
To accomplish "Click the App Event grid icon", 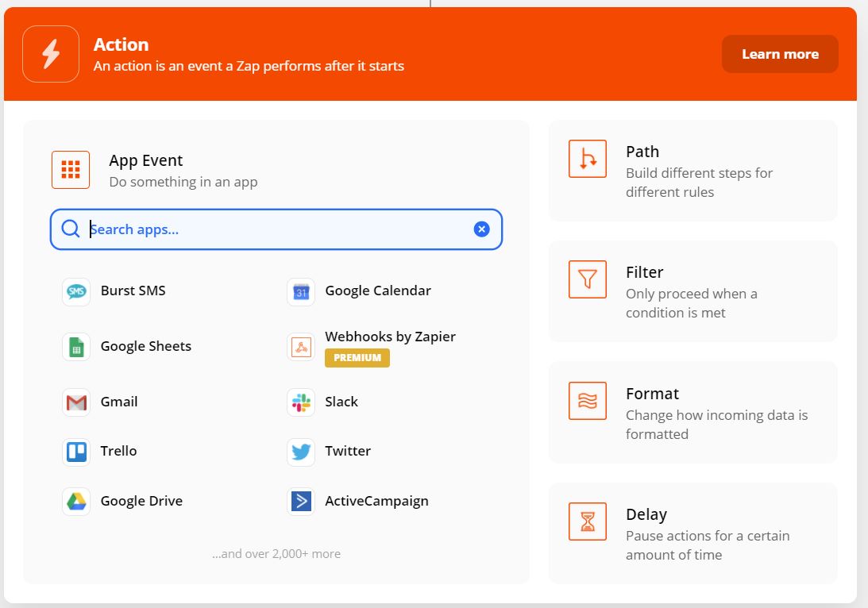I will (x=71, y=170).
